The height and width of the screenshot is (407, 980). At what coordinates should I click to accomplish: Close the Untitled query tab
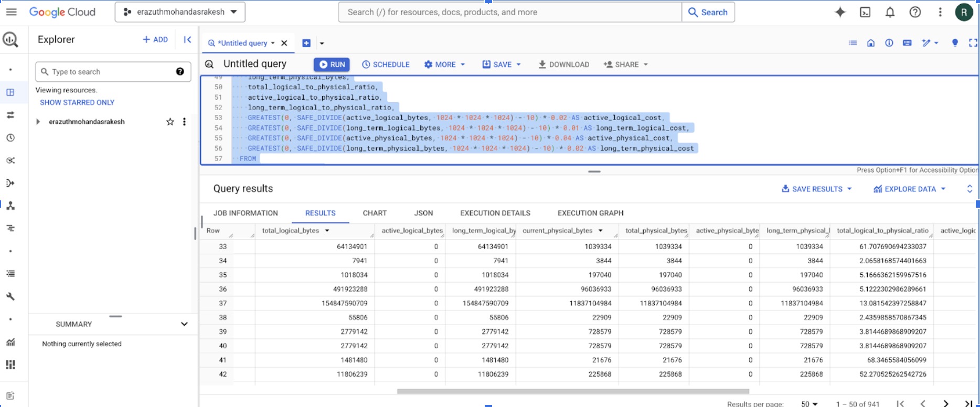(x=284, y=43)
